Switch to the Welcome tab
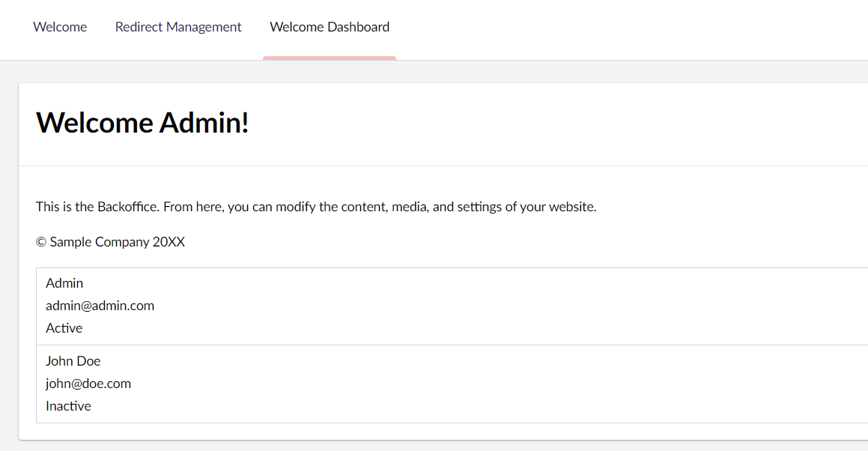This screenshot has width=868, height=451. [x=60, y=27]
